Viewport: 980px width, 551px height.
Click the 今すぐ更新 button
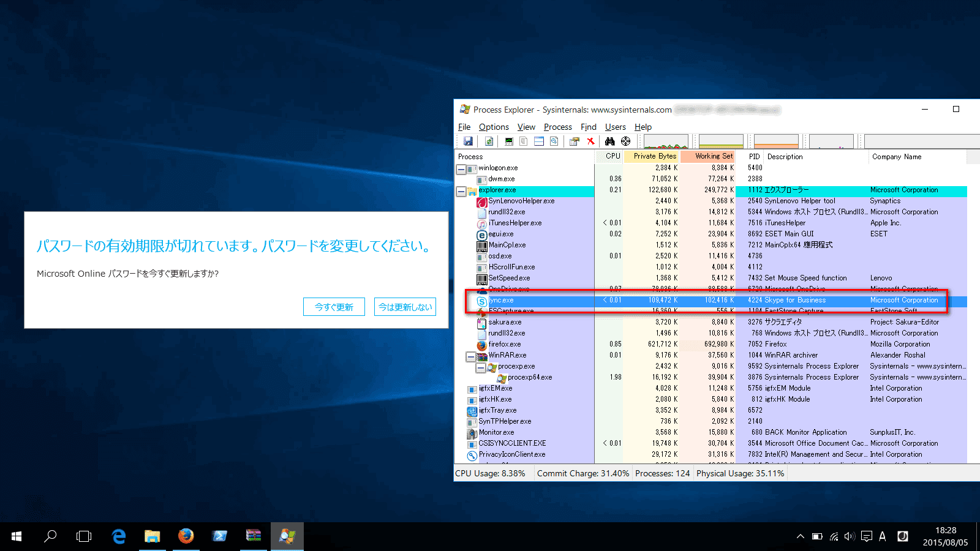334,307
